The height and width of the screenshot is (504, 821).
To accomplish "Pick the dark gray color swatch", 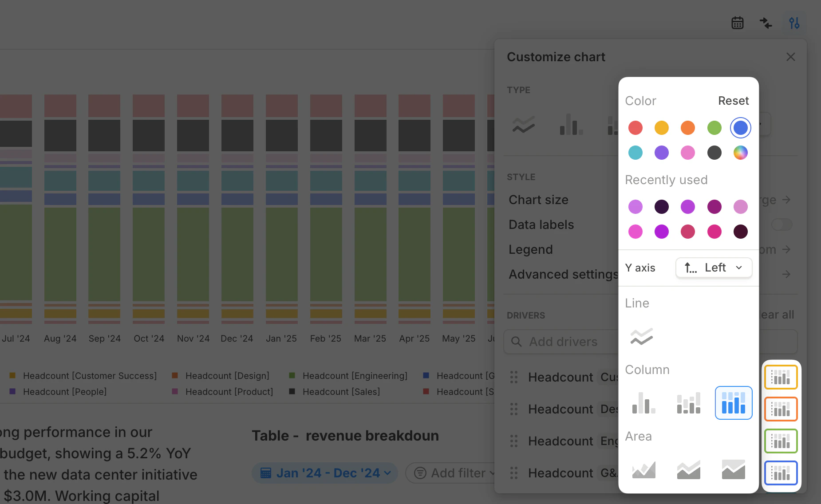I will [714, 153].
